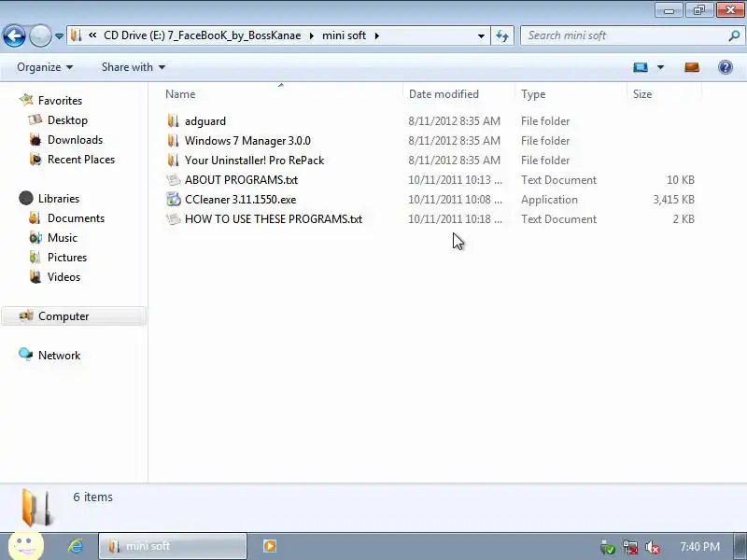Focus the Search mini soft field
Image resolution: width=747 pixels, height=560 pixels.
coord(624,35)
